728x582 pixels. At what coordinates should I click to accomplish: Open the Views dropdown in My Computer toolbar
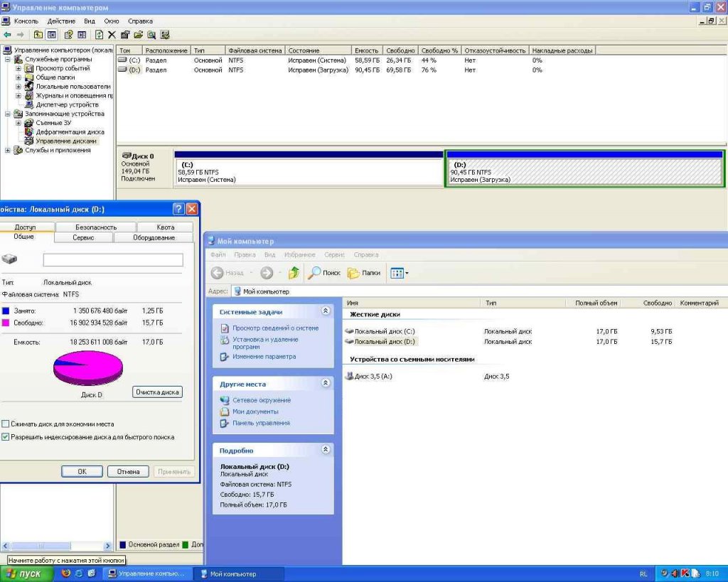click(400, 273)
